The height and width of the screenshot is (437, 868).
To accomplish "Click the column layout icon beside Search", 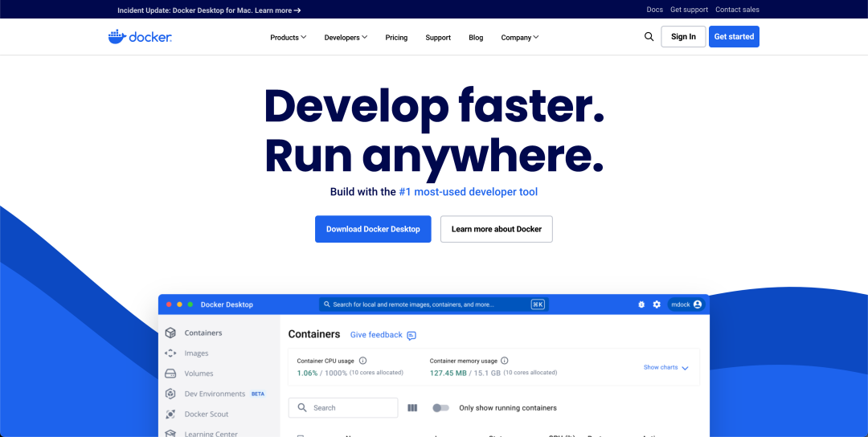I will (412, 408).
